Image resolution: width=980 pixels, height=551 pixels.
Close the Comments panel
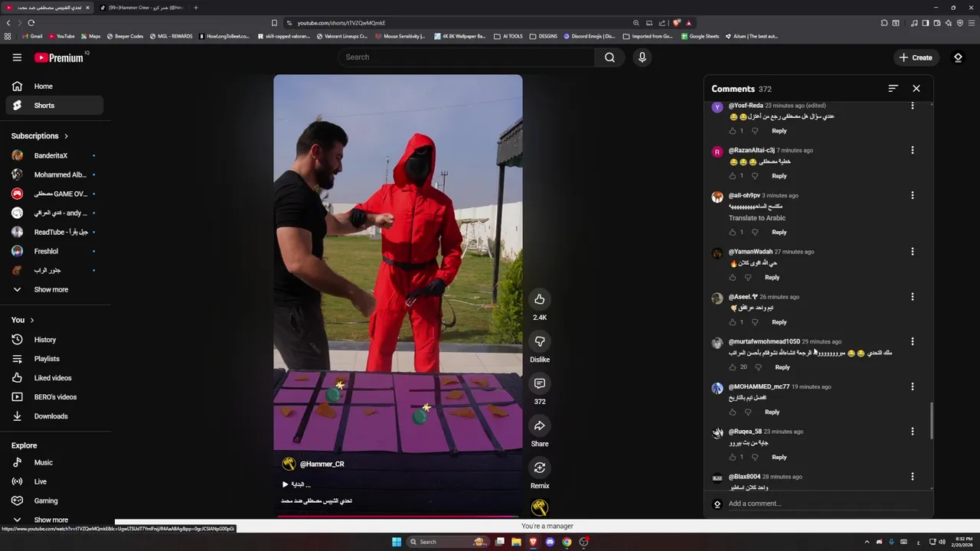[916, 89]
